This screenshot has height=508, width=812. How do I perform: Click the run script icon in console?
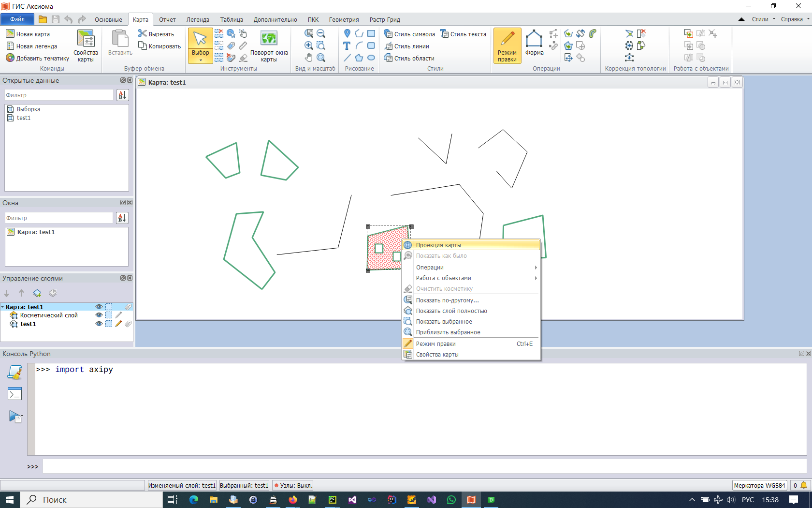pos(15,416)
